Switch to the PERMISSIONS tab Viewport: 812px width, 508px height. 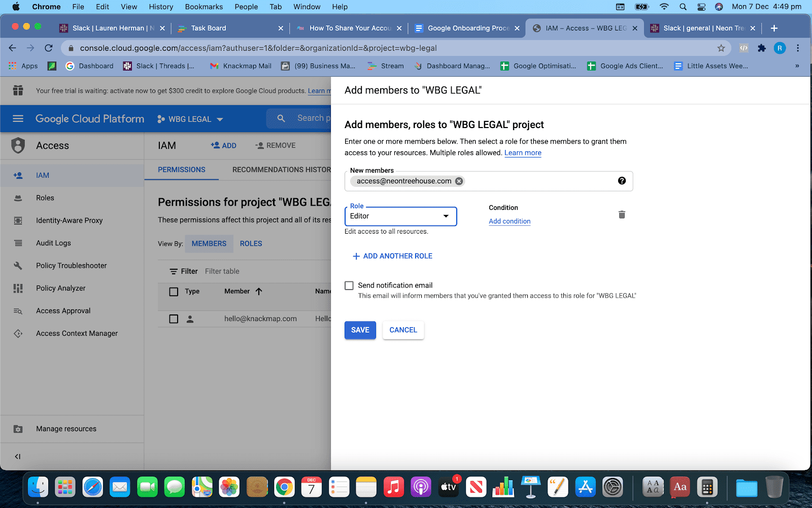click(x=182, y=170)
